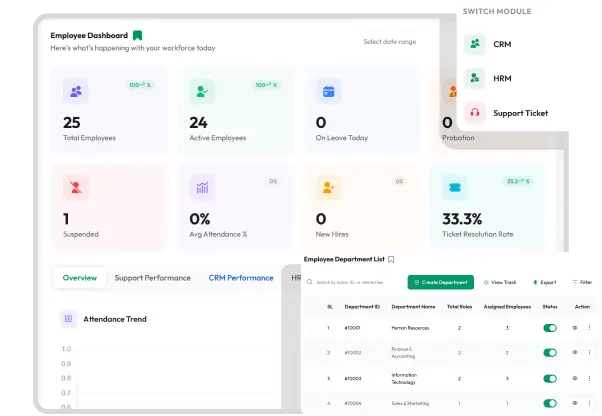
Task: Click the New Hires user-plus icon
Action: (328, 188)
